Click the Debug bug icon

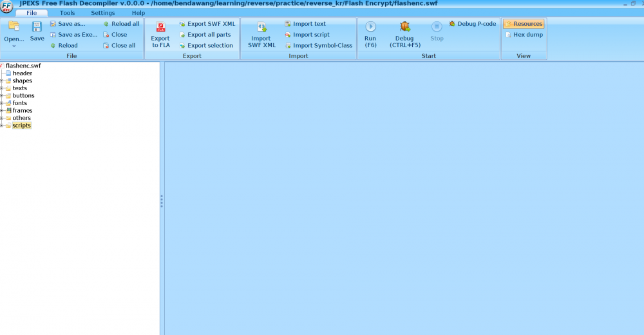pos(405,26)
